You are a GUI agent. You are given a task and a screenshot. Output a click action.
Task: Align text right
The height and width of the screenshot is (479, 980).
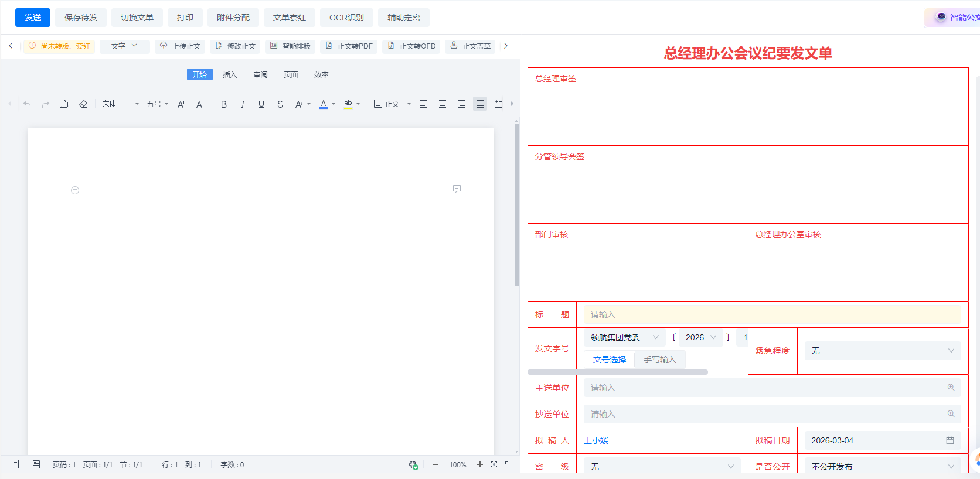(x=461, y=104)
